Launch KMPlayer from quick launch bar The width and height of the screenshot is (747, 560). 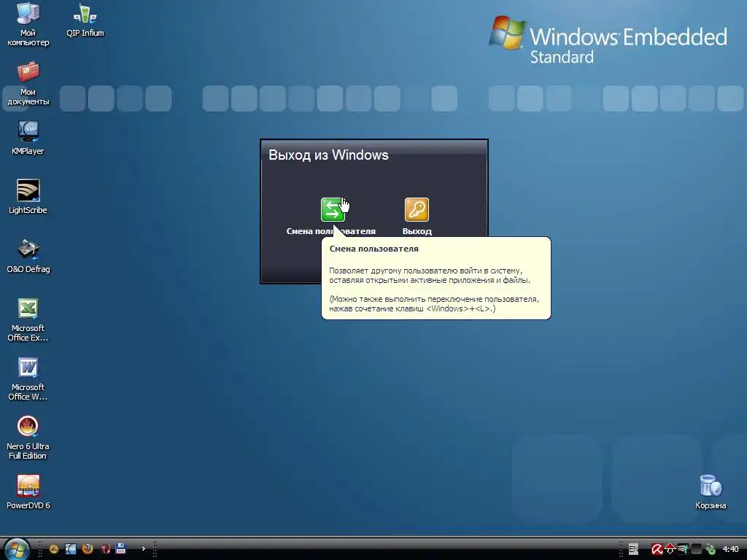tap(71, 549)
